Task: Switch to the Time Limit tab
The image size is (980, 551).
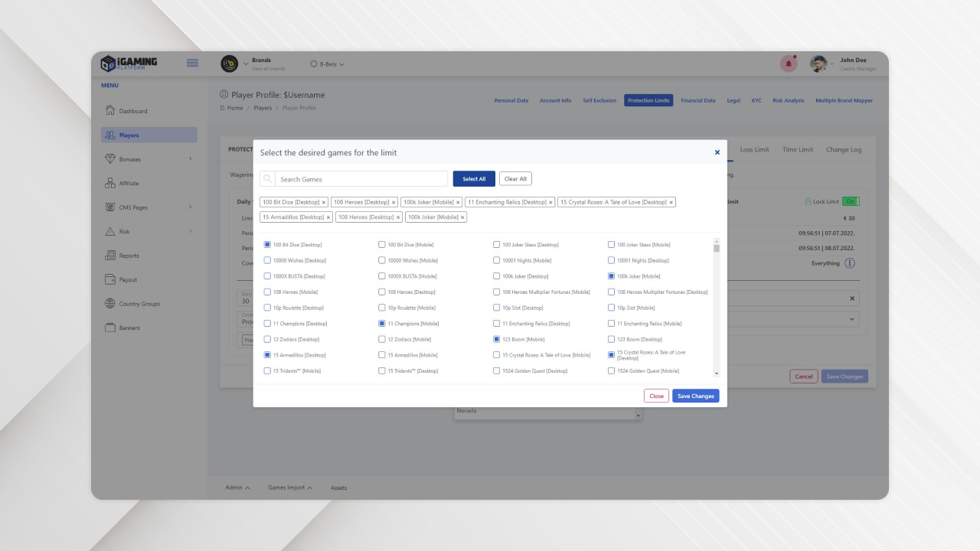Action: pyautogui.click(x=798, y=149)
